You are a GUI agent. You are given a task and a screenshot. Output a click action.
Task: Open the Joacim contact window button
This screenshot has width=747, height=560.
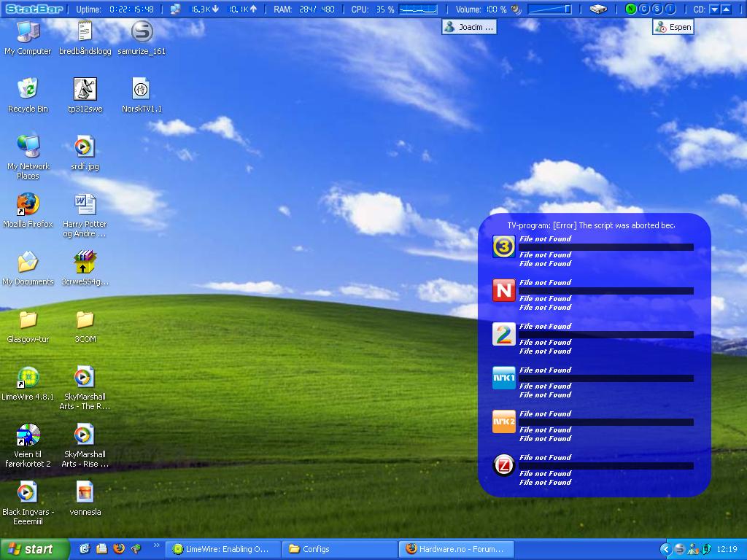coord(469,27)
